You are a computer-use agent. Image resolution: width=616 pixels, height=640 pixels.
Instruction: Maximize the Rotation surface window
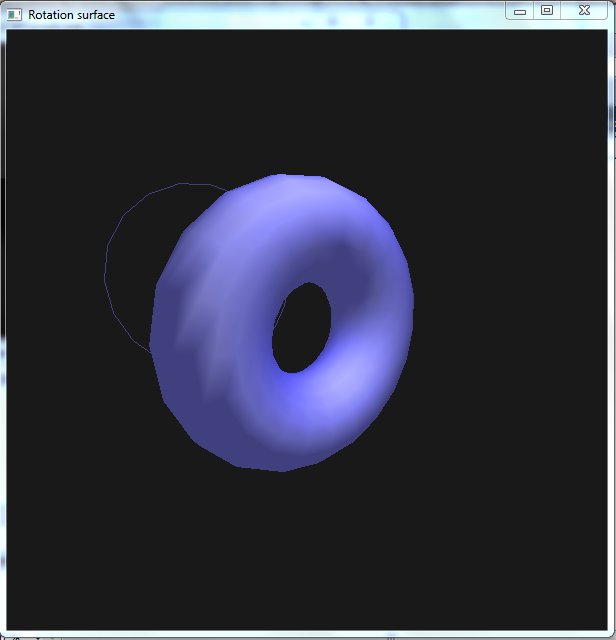547,11
